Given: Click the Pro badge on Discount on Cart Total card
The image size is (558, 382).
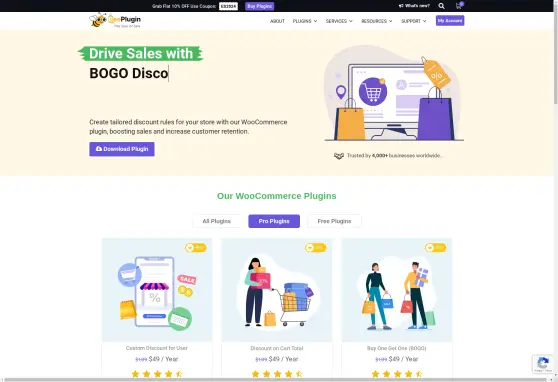Looking at the screenshot, I should (x=315, y=247).
